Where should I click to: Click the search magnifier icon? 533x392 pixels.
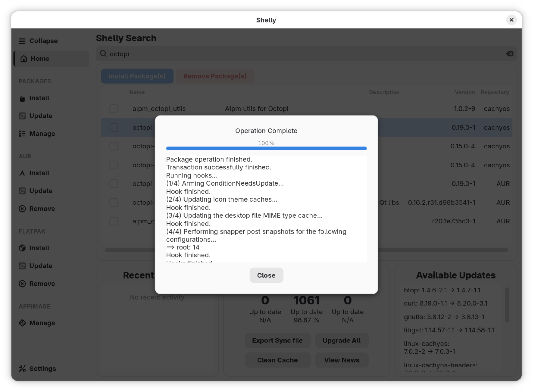click(x=103, y=54)
